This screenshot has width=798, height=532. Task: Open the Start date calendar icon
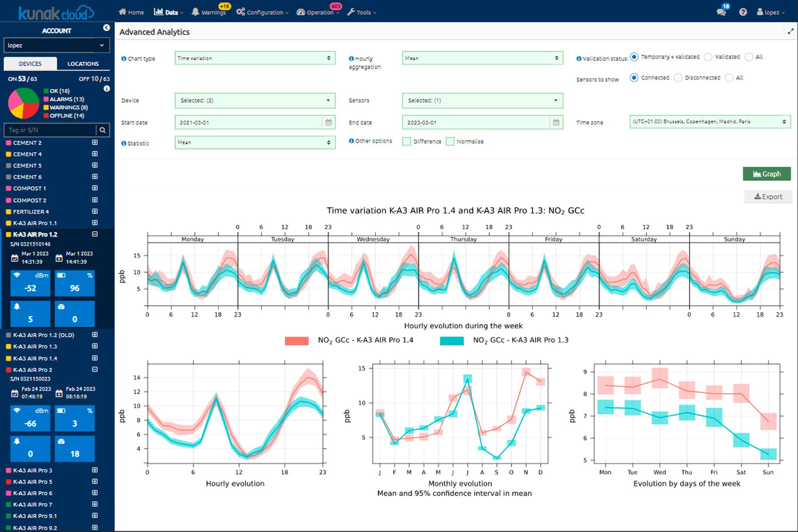(x=329, y=122)
